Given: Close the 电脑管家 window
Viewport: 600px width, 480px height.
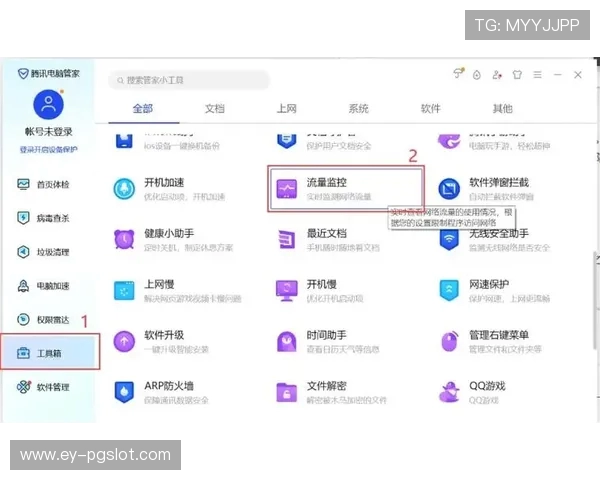Looking at the screenshot, I should 578,75.
